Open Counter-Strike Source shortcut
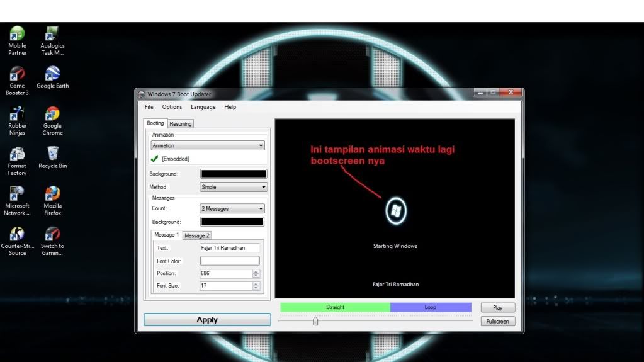This screenshot has width=644, height=362. pos(17,241)
